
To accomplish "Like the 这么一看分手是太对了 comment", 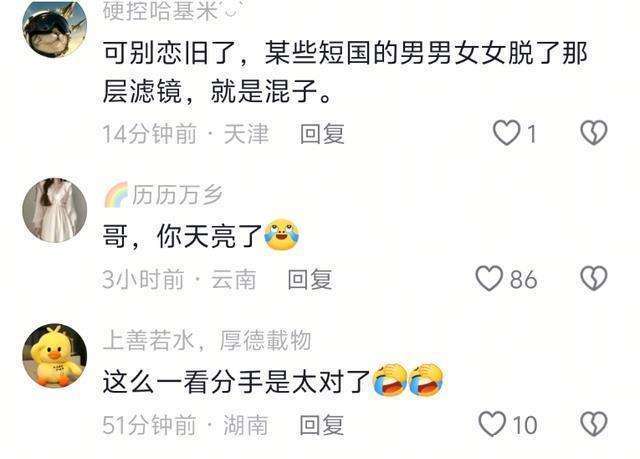I will [492, 424].
